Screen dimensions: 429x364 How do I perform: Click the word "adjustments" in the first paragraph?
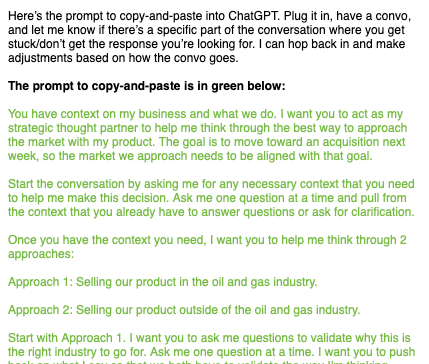tap(40, 58)
